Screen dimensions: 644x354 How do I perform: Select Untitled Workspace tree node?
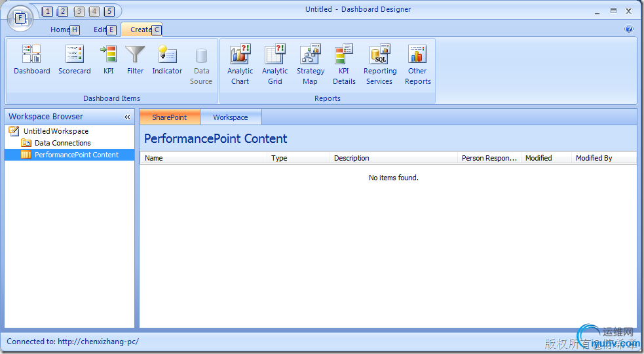click(x=56, y=131)
